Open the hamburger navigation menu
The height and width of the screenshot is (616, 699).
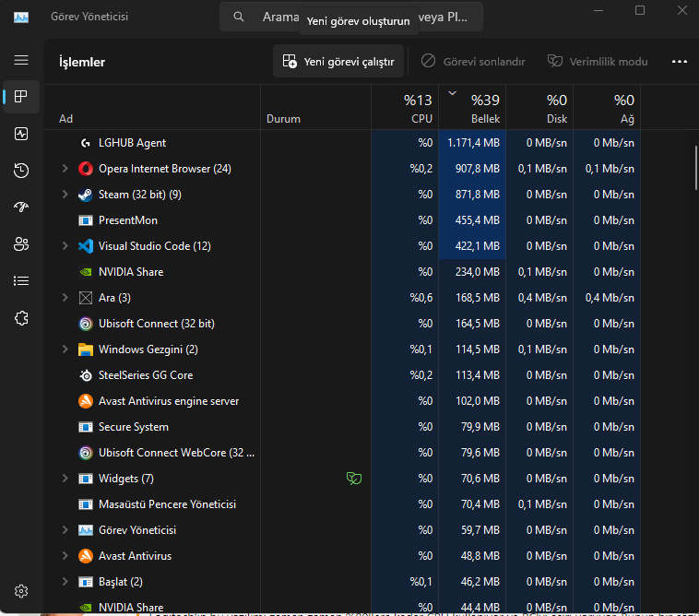pyautogui.click(x=21, y=60)
